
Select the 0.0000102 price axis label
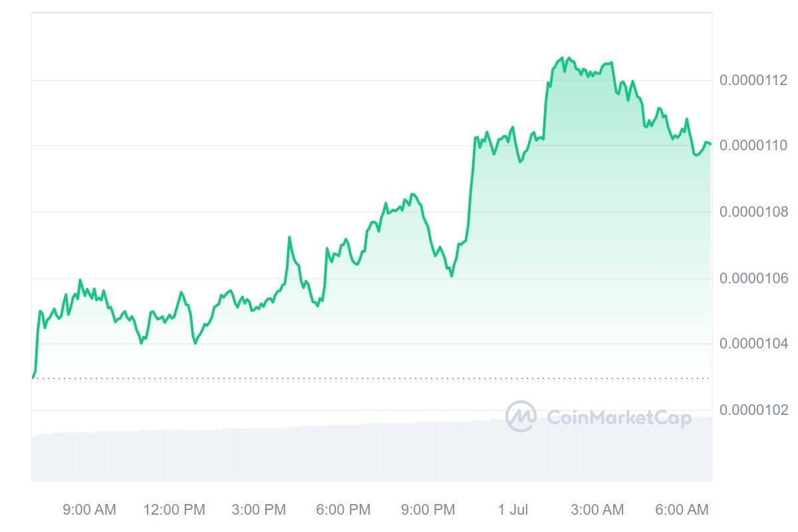click(753, 410)
